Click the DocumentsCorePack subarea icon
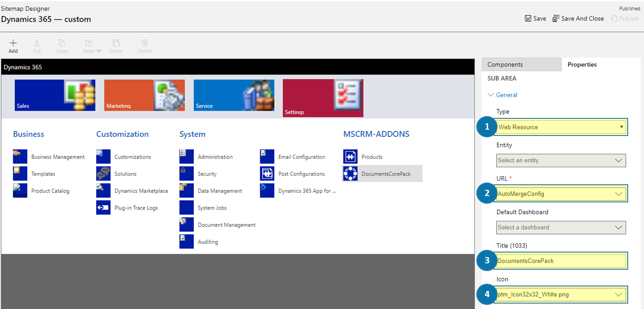 click(x=350, y=173)
